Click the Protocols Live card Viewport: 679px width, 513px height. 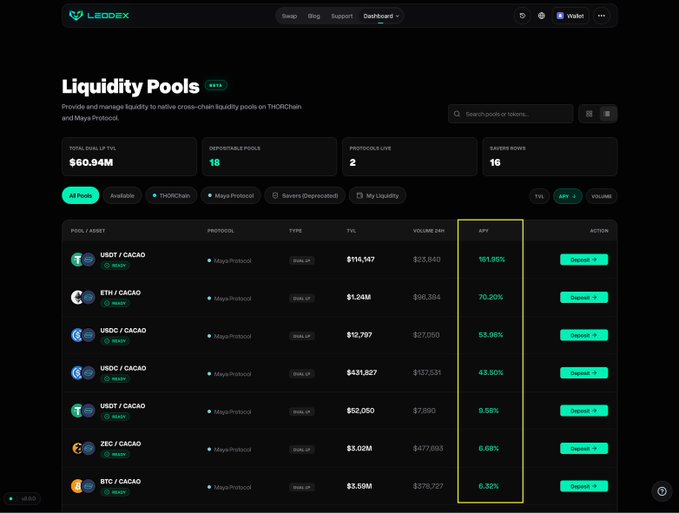pos(410,156)
